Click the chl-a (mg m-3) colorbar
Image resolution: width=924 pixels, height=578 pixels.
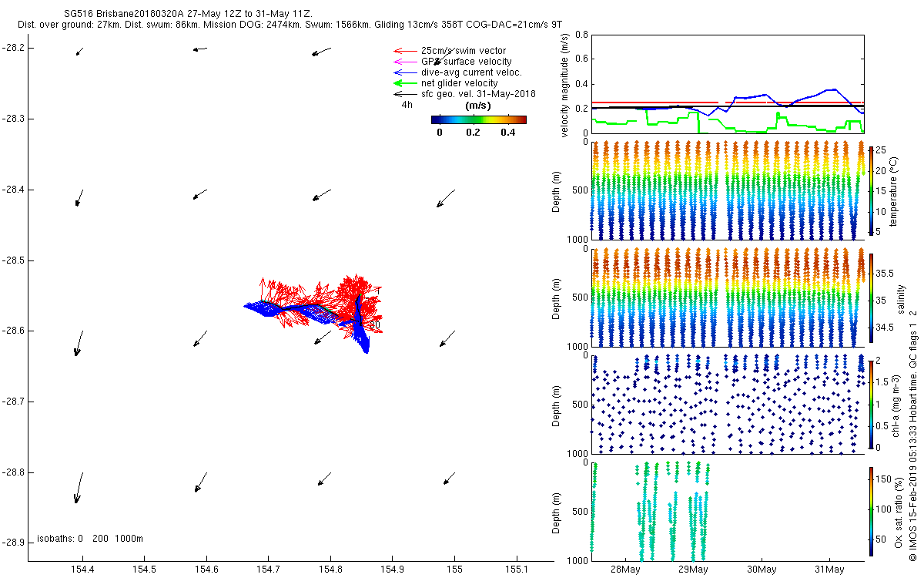click(x=871, y=404)
